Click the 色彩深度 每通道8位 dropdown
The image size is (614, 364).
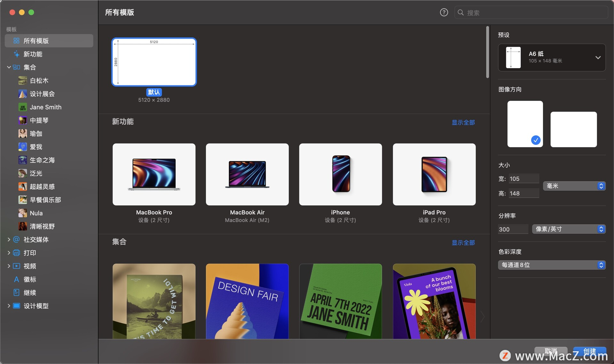(x=552, y=264)
